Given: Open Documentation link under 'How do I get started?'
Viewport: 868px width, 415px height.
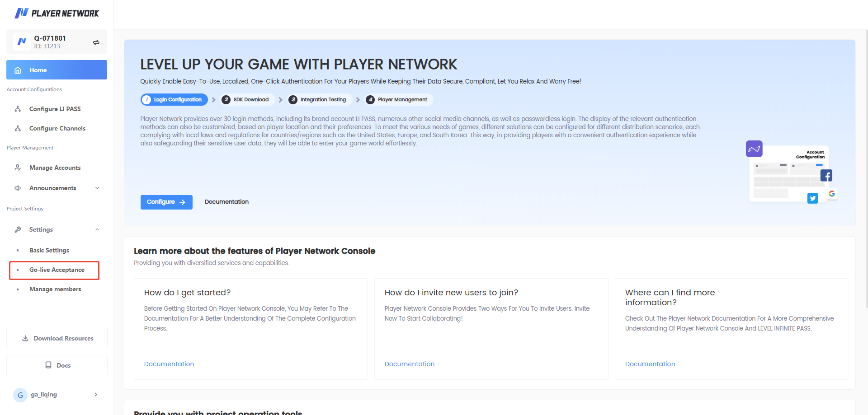Looking at the screenshot, I should pos(169,364).
